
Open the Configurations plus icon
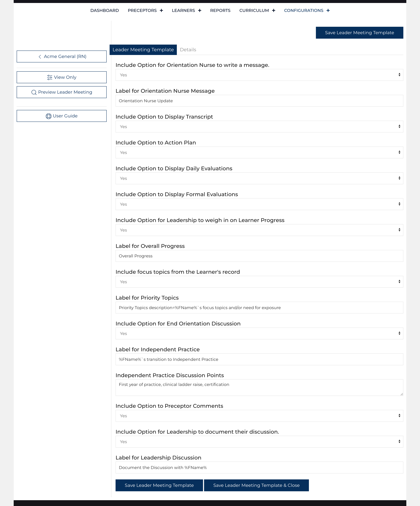click(x=328, y=10)
